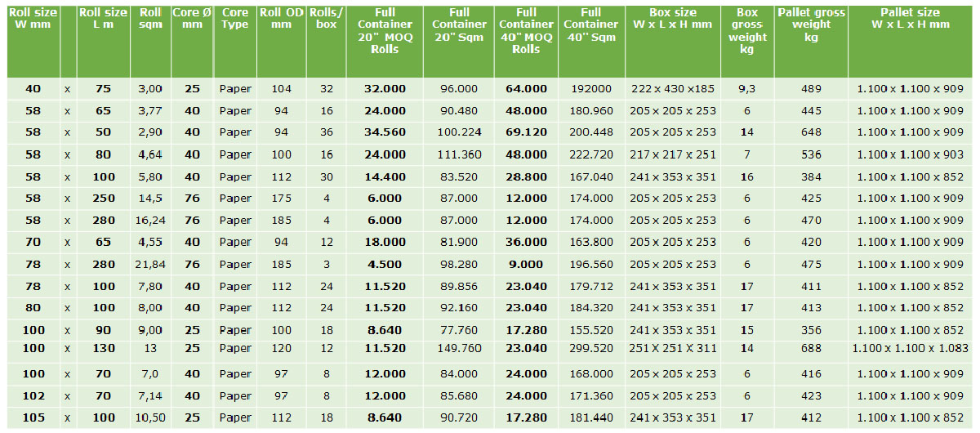This screenshot has height=433, width=980.
Task: Select the pallet gross weight 688 cell
Action: coord(811,348)
